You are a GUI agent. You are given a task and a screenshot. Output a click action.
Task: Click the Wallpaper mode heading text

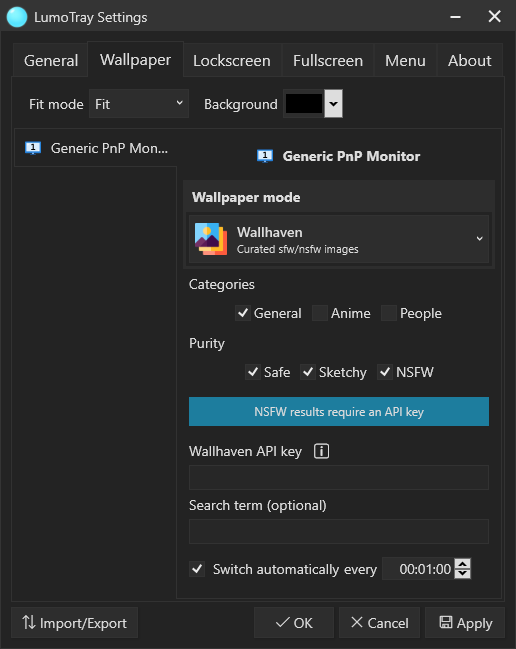(246, 197)
